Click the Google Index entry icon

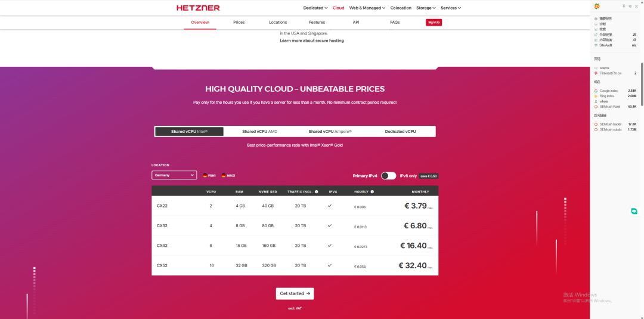click(596, 91)
